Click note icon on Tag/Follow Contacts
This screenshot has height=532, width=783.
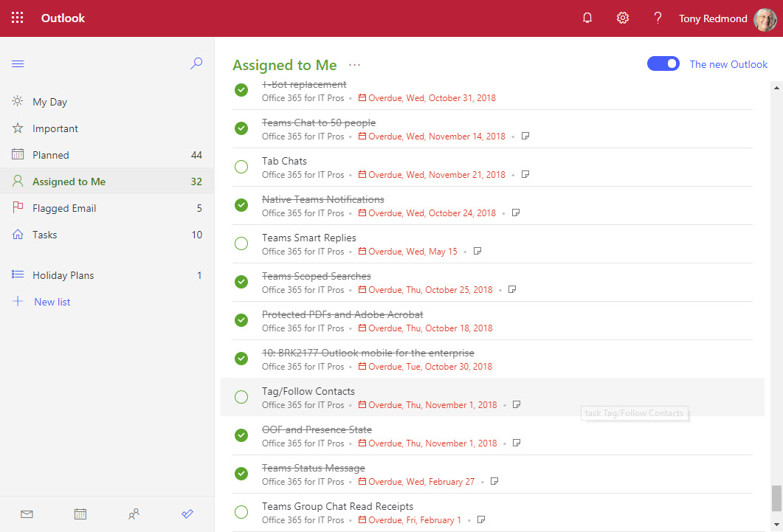(517, 404)
